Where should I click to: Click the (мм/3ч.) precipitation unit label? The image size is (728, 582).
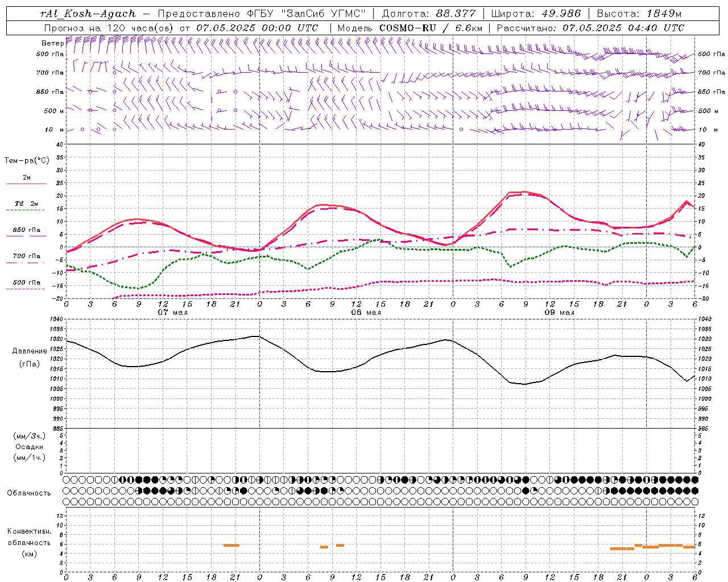coord(30,436)
